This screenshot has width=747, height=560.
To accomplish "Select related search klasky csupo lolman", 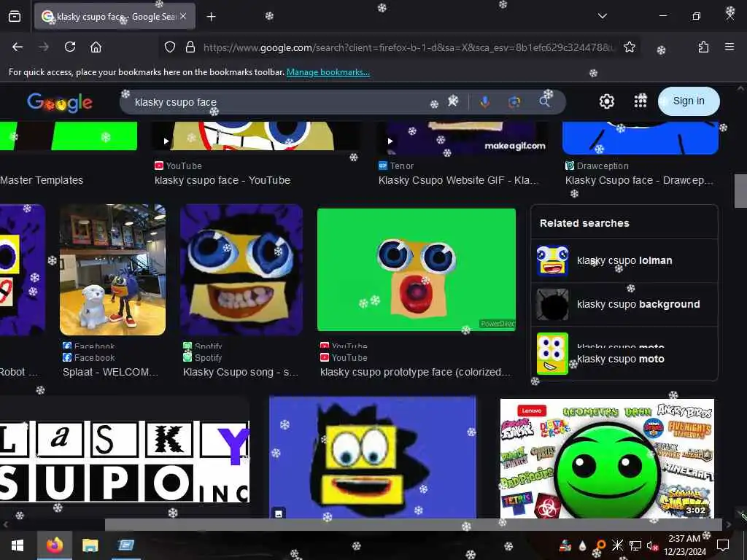I will [624, 260].
